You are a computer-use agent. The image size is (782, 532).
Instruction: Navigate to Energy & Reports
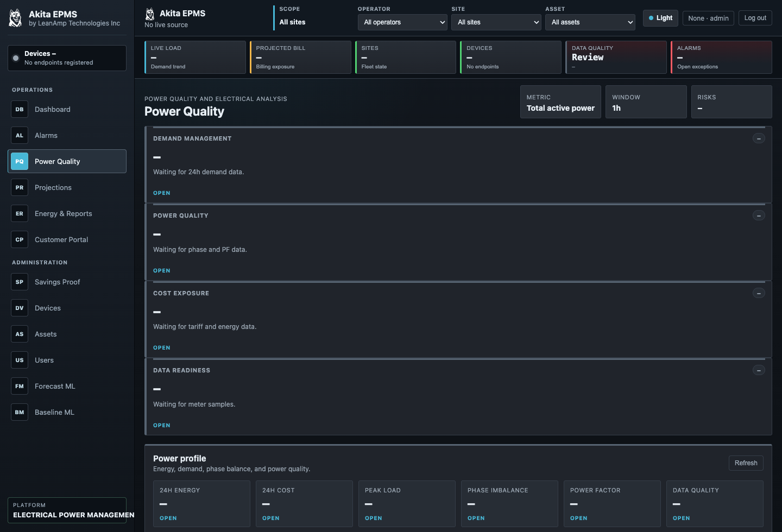pyautogui.click(x=67, y=213)
